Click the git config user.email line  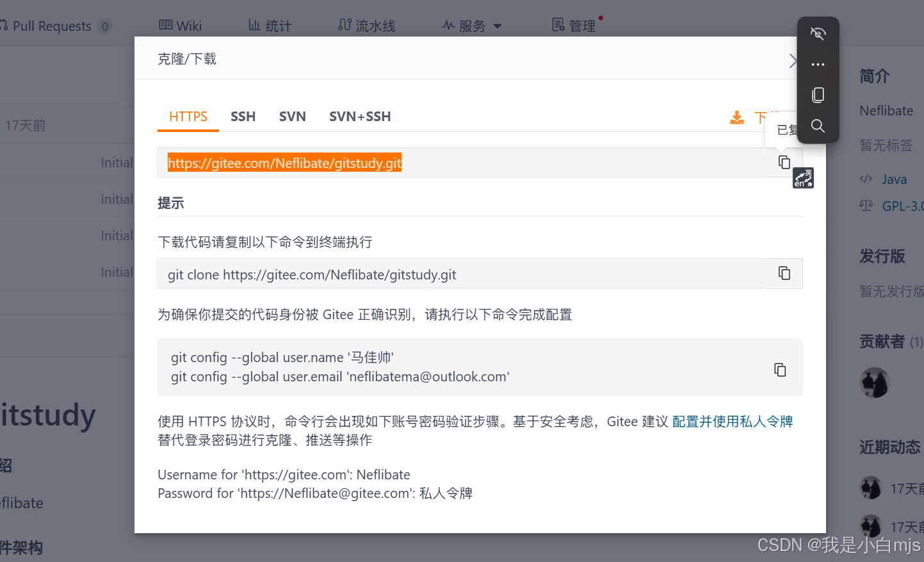pyautogui.click(x=340, y=377)
